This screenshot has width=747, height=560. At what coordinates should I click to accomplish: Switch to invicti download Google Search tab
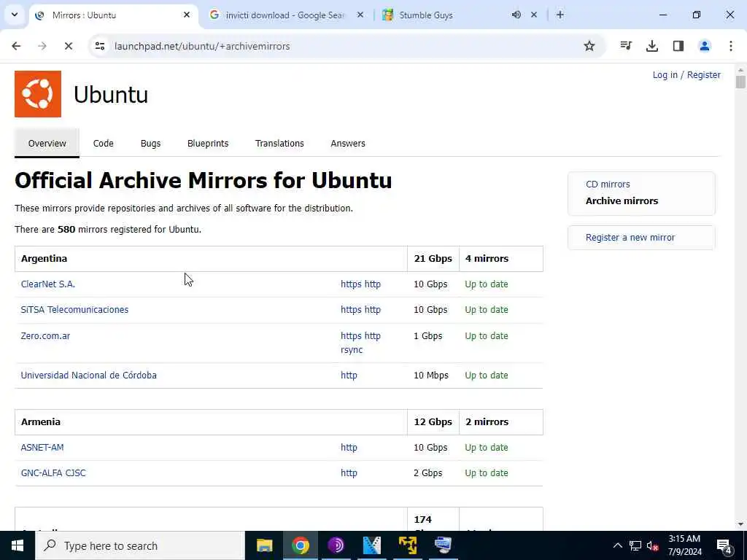click(285, 15)
